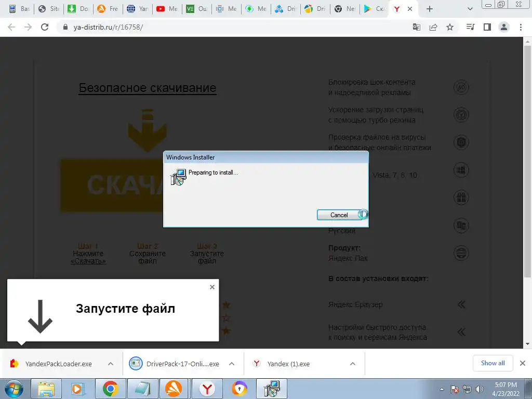Switch to the 'Ou' browser tab
Viewport: 532px width, 399px height.
point(196,9)
